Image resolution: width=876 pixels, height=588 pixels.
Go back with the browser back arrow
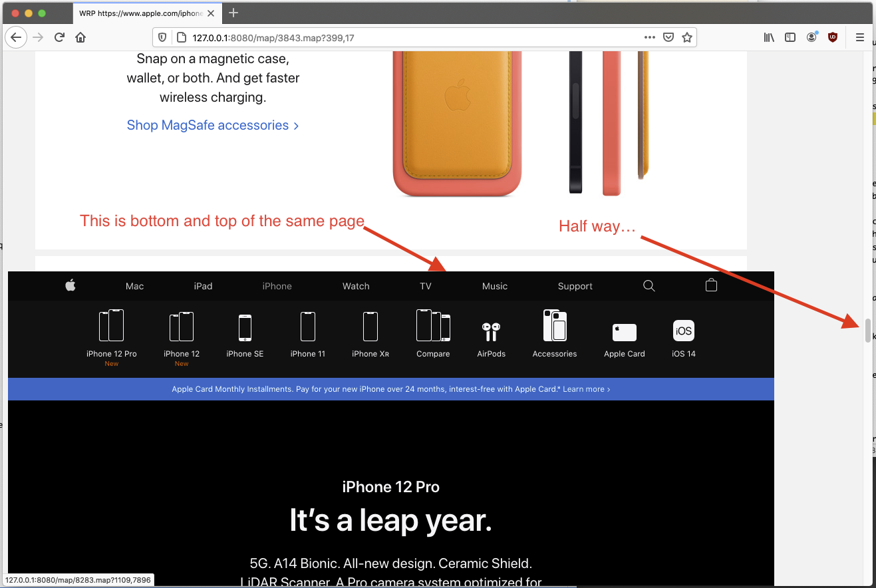(16, 37)
